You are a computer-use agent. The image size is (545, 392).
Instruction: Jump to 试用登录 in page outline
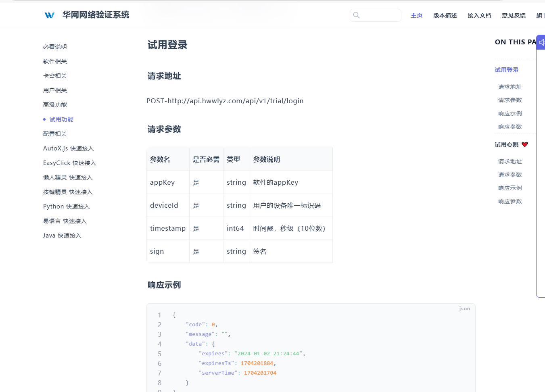507,70
